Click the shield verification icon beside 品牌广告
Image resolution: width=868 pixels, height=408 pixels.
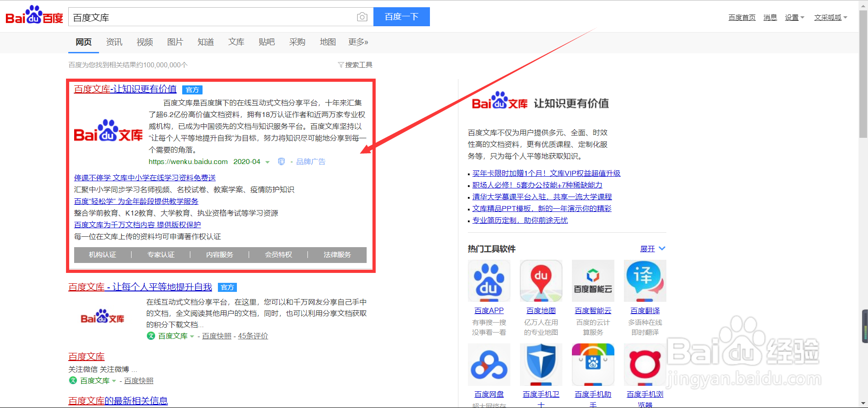281,162
